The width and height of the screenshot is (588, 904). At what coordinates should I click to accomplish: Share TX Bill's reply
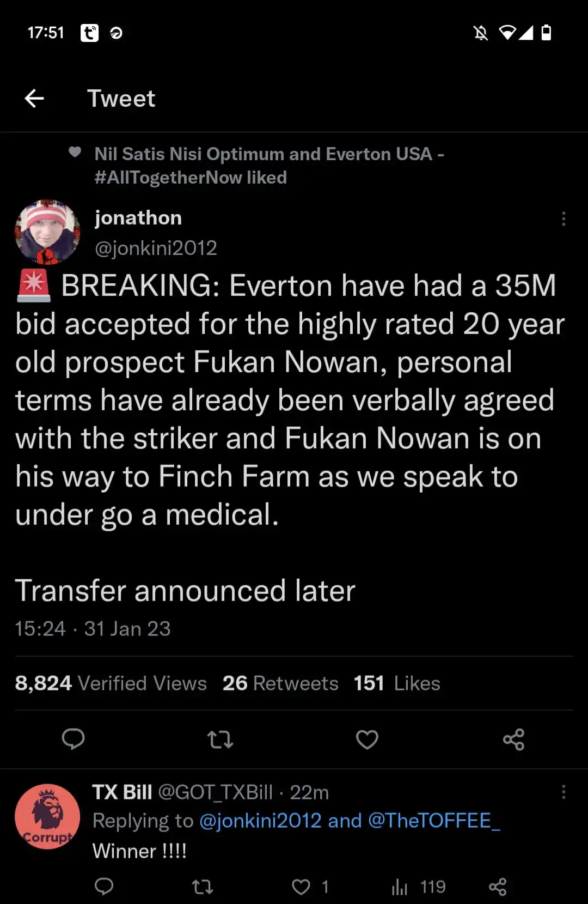498,887
